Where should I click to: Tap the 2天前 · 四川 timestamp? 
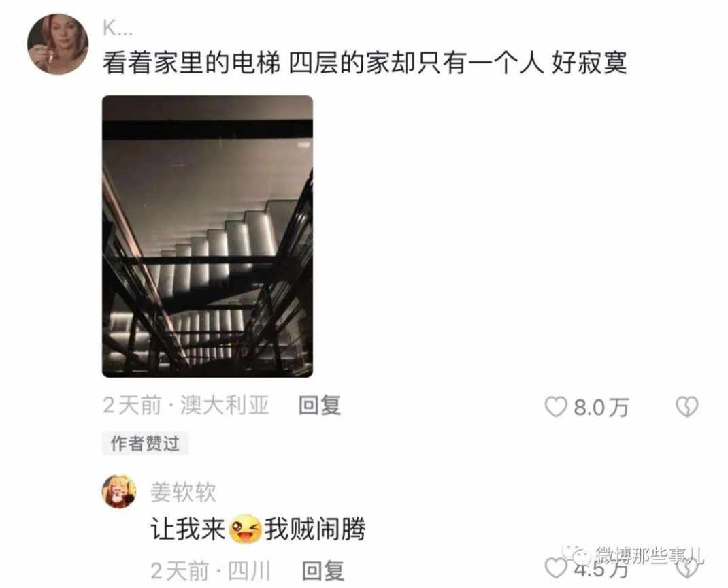coord(210,570)
